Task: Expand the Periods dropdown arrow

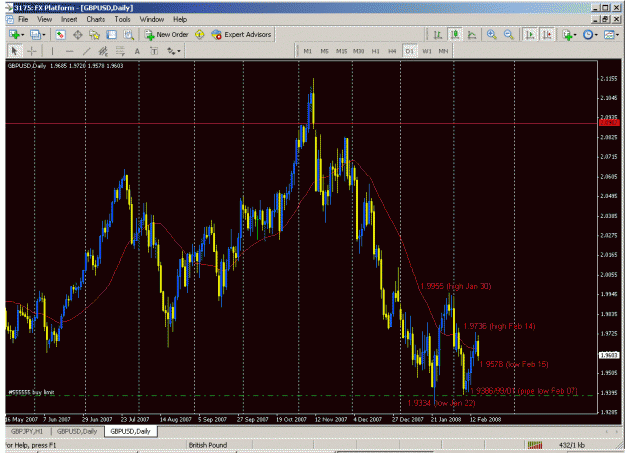Action: click(x=596, y=35)
